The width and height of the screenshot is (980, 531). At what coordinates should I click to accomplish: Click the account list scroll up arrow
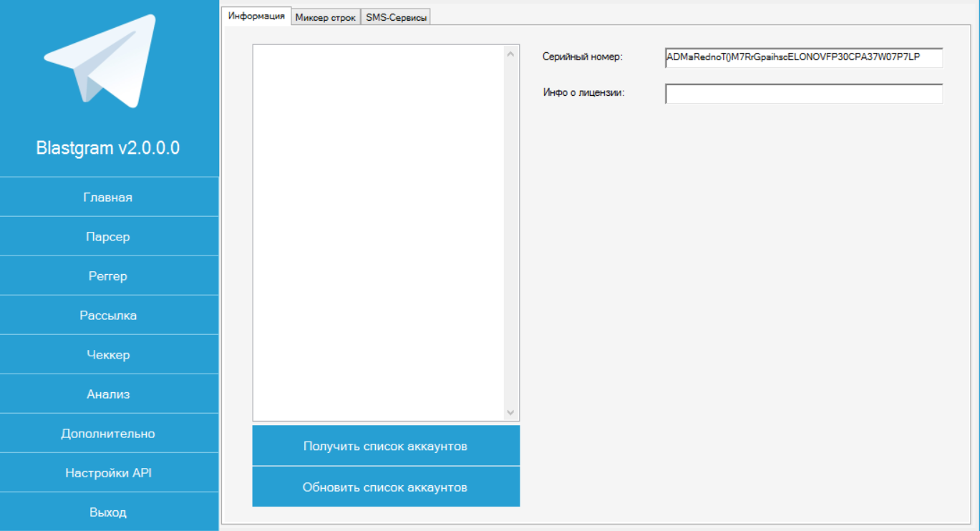coord(510,54)
